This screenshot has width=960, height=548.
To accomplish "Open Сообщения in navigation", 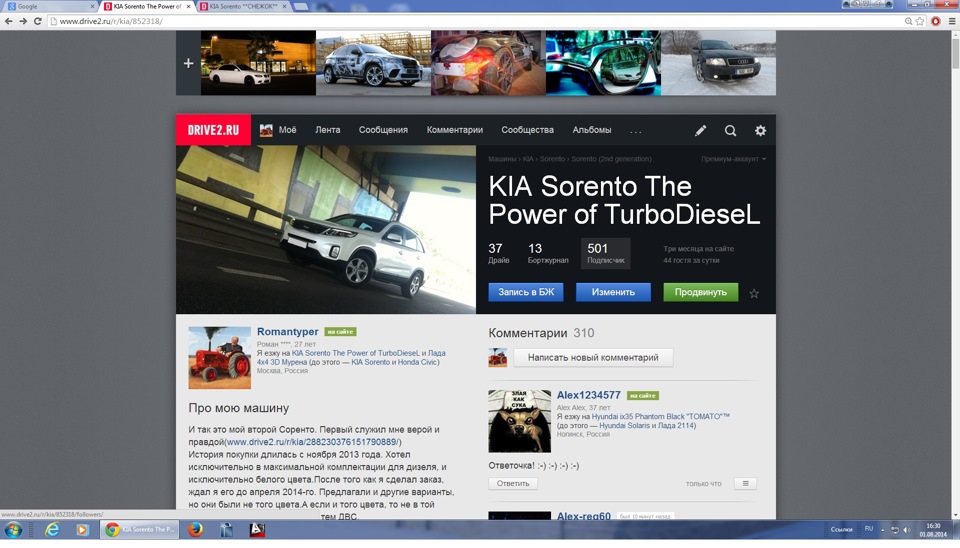I will 383,130.
